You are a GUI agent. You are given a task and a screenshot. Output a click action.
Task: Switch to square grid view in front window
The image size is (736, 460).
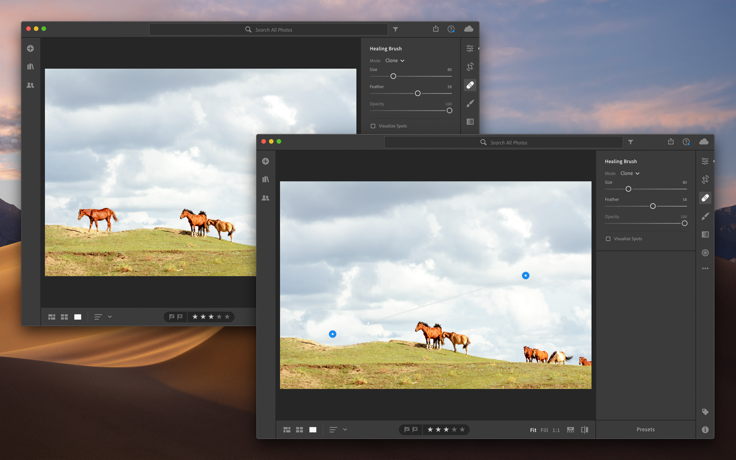pyautogui.click(x=299, y=429)
